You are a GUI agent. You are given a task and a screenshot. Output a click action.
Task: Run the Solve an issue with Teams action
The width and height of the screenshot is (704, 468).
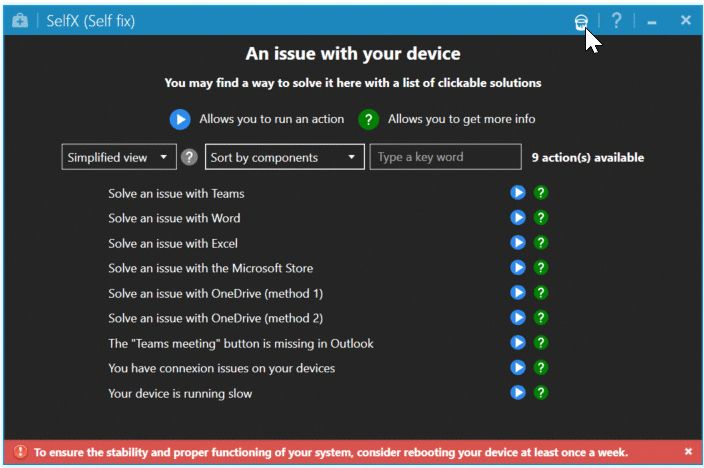point(518,193)
